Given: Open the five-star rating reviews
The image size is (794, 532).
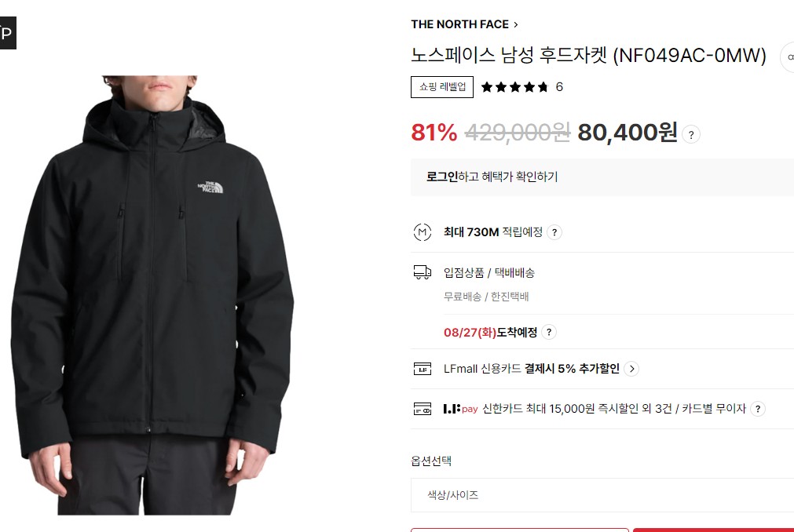Looking at the screenshot, I should click(x=514, y=87).
